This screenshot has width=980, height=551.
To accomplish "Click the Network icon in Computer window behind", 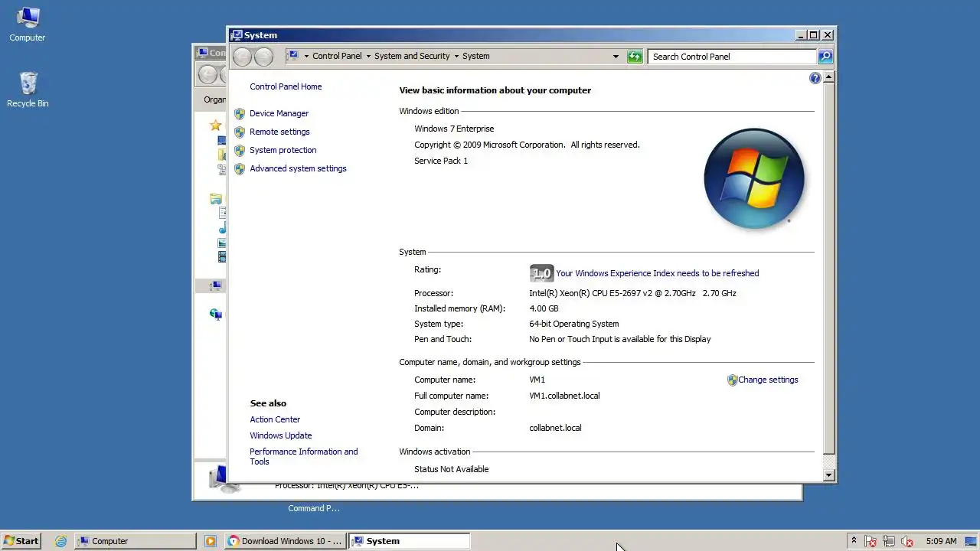I will pos(217,315).
